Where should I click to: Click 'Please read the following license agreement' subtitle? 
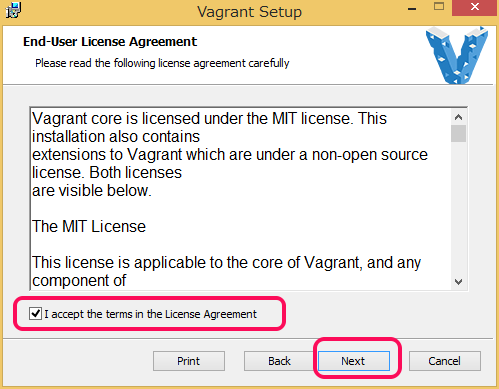tap(162, 63)
